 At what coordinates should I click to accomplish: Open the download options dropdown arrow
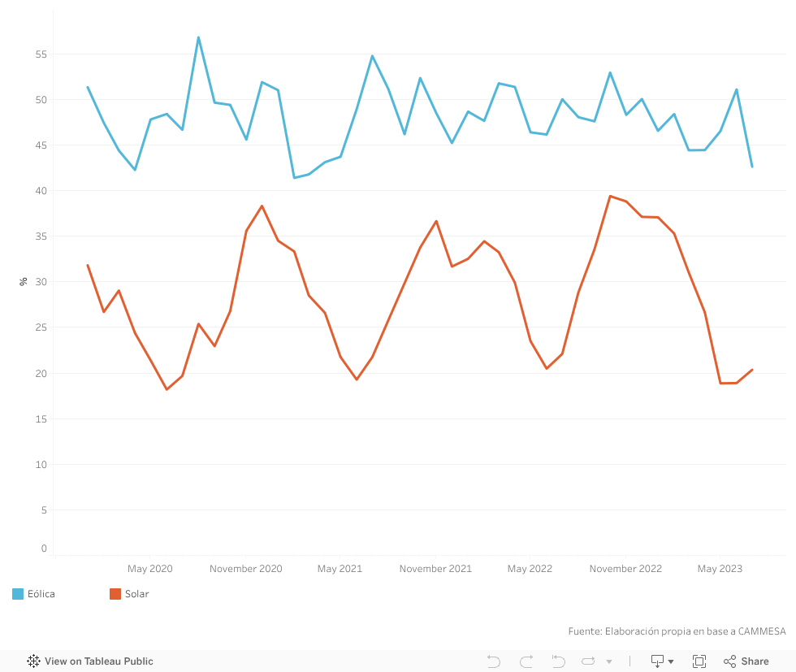point(671,662)
